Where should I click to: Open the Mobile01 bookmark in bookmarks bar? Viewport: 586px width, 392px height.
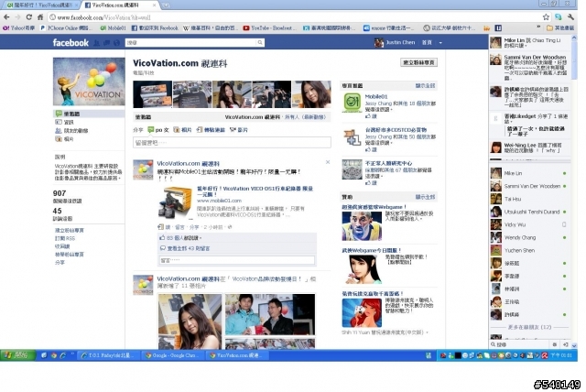tap(114, 28)
